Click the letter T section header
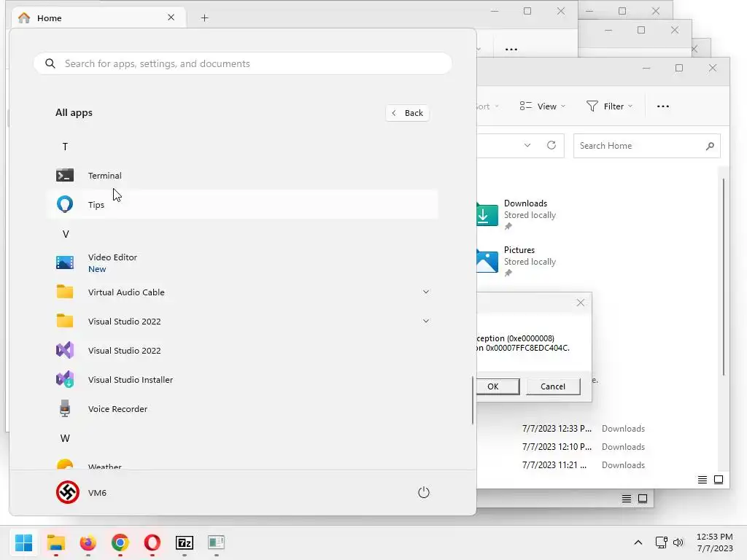The height and width of the screenshot is (560, 747). pyautogui.click(x=65, y=146)
